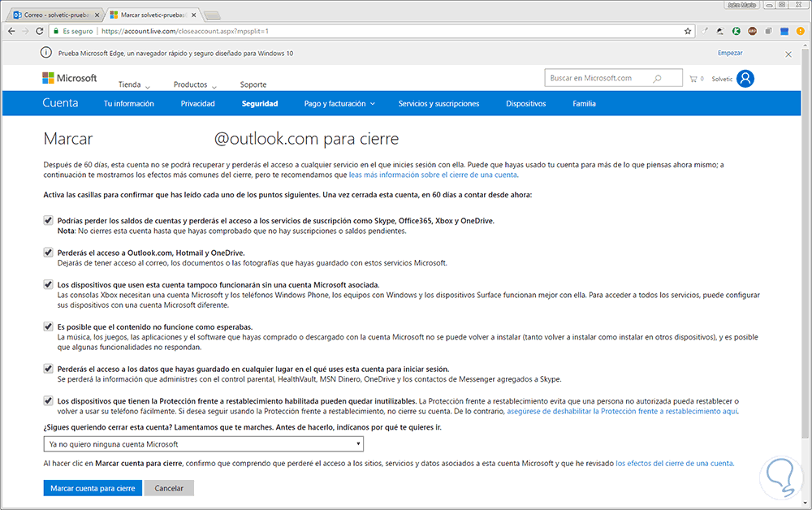This screenshot has width=812, height=510.
Task: Click the green K extension icon
Action: click(x=736, y=31)
